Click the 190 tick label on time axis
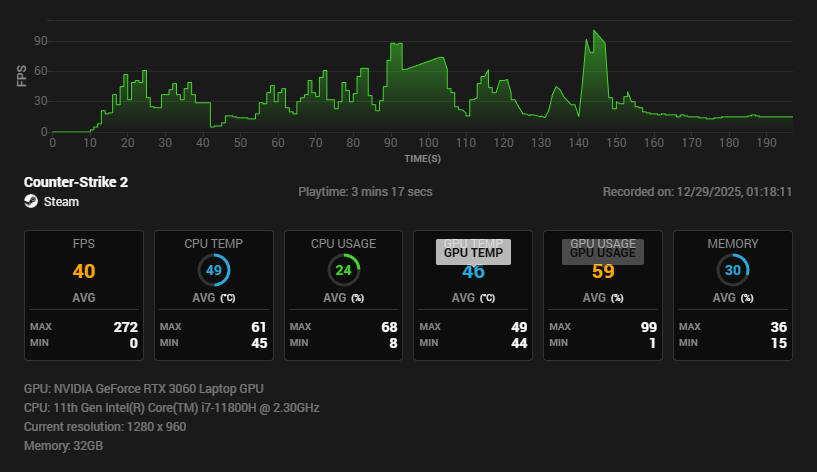Image resolution: width=817 pixels, height=472 pixels. coord(766,142)
